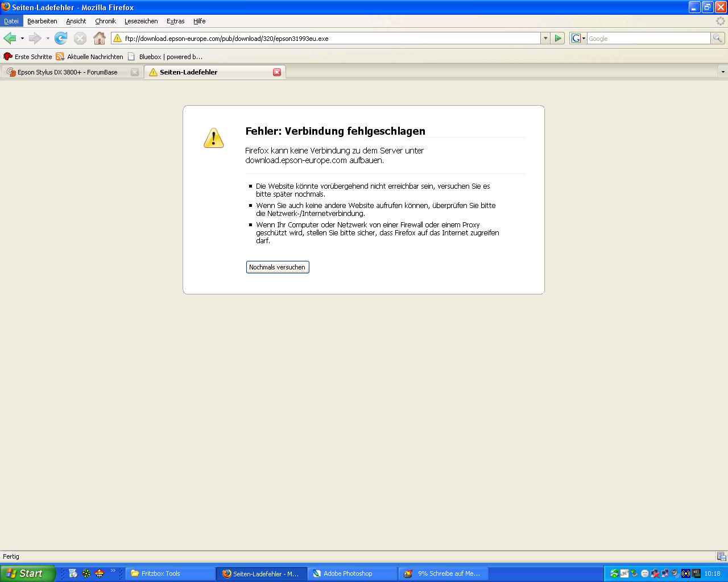Screen dimensions: 728x582
Task: Open the forward history dropdown arrow
Action: tap(48, 39)
